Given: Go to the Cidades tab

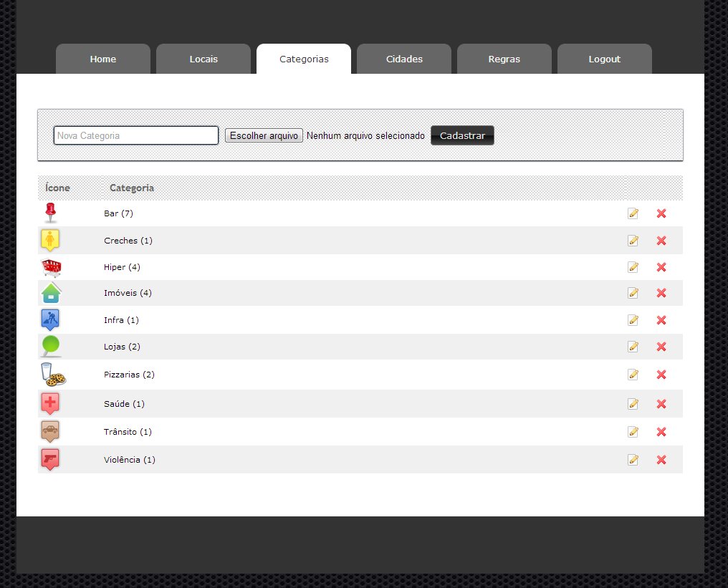Looking at the screenshot, I should (x=404, y=59).
